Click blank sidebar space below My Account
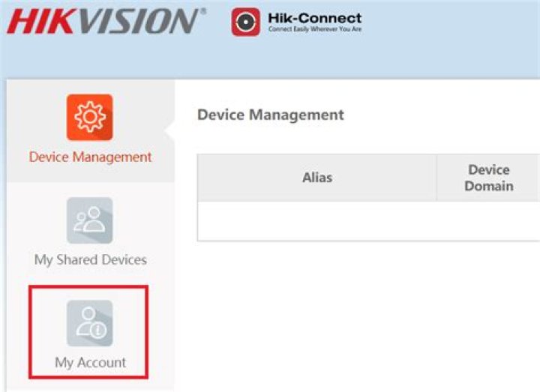Image resolution: width=540 pixels, height=392 pixels. click(x=90, y=385)
